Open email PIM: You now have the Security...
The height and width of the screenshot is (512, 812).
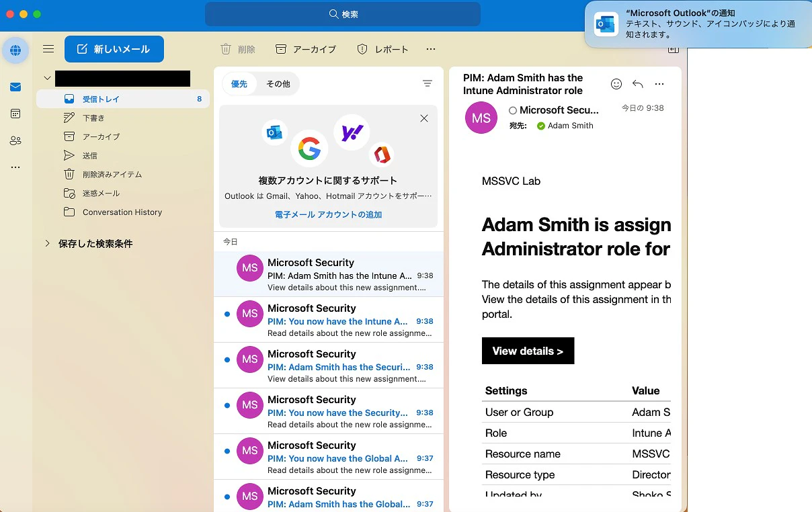coord(329,411)
